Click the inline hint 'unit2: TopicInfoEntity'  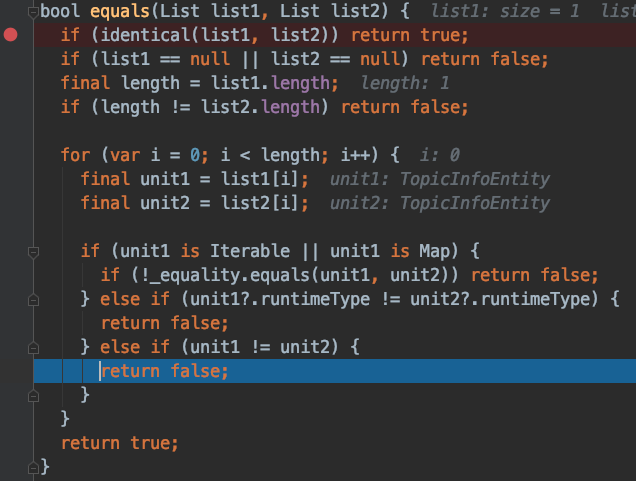click(x=440, y=203)
